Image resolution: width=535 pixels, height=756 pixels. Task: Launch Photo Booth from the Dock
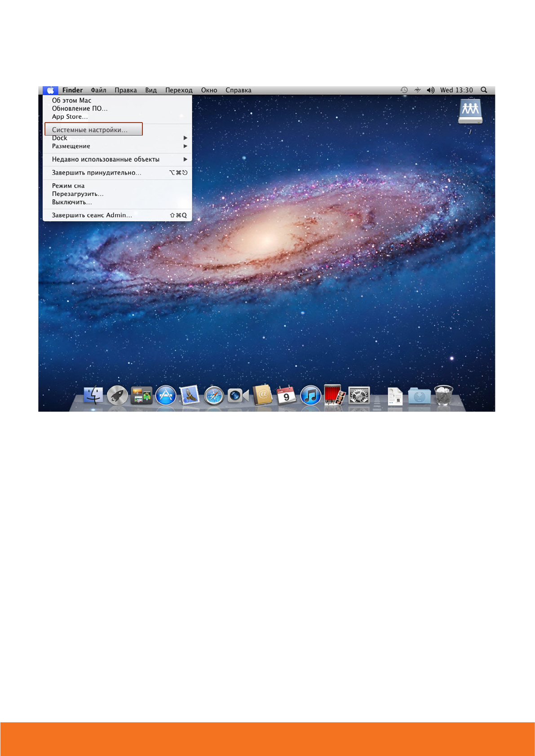tap(335, 396)
